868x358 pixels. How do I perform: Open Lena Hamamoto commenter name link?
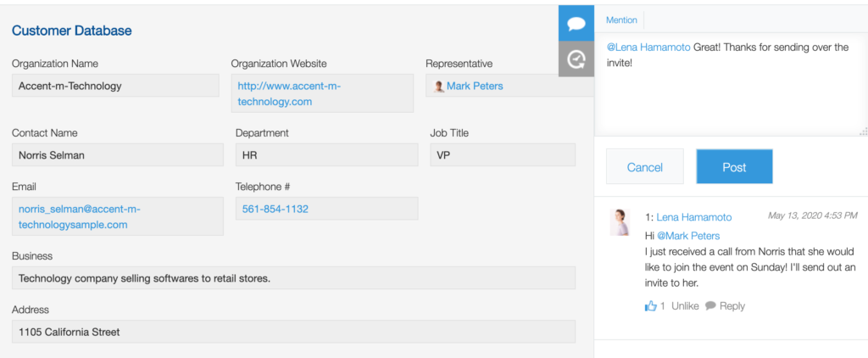click(693, 217)
